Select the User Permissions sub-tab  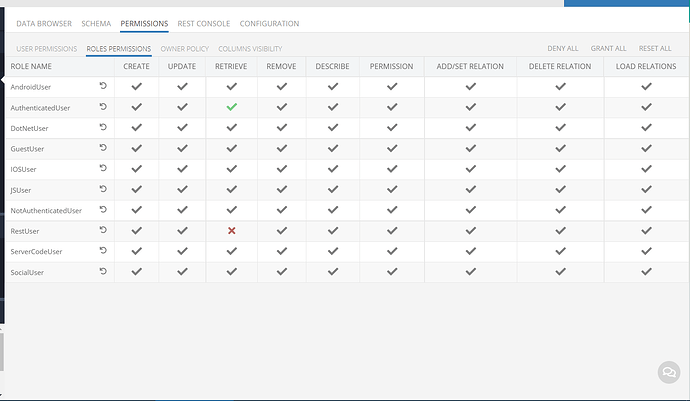coord(47,49)
